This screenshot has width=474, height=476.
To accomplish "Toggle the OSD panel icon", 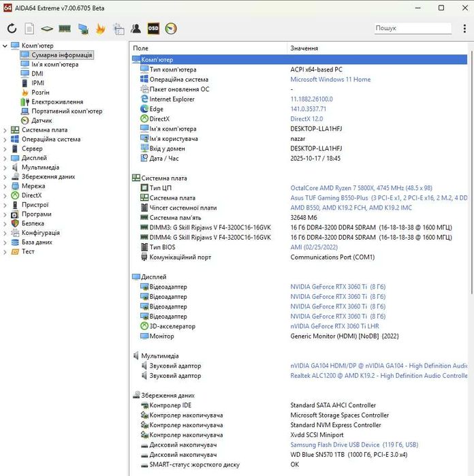I will tap(153, 29).
